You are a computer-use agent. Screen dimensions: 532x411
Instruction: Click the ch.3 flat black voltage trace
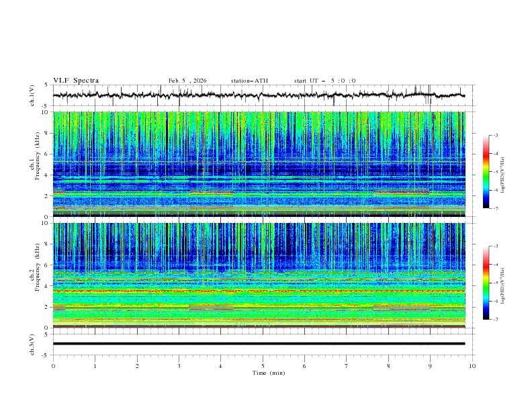click(259, 344)
